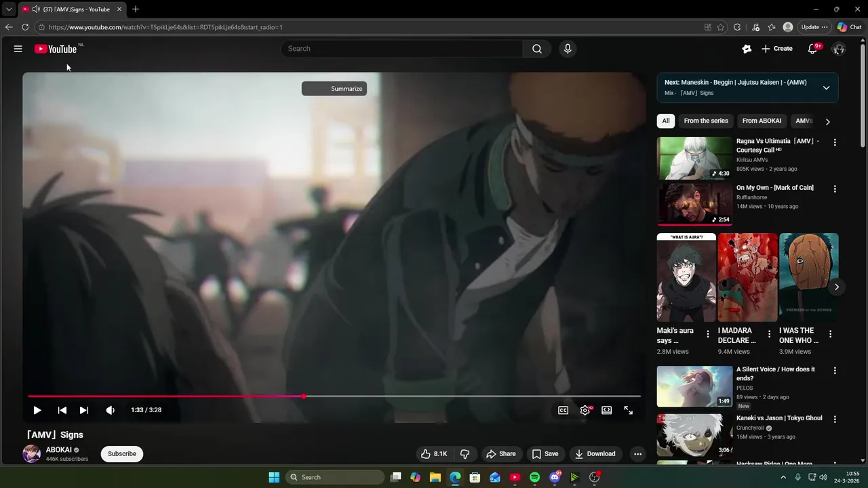The height and width of the screenshot is (488, 868).
Task: Dislike the video
Action: (x=465, y=454)
